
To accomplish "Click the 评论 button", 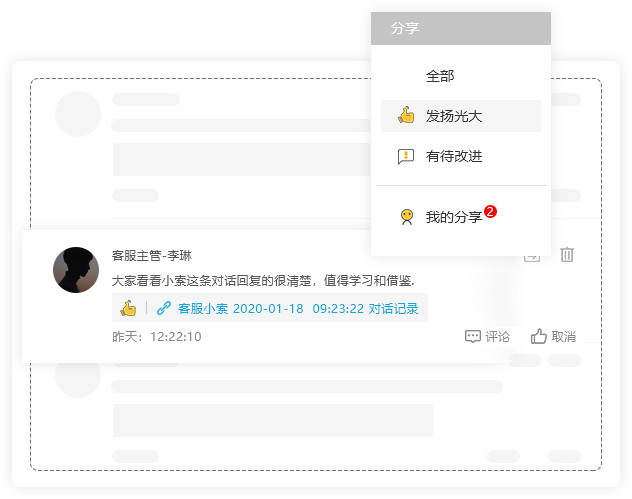I will click(487, 336).
